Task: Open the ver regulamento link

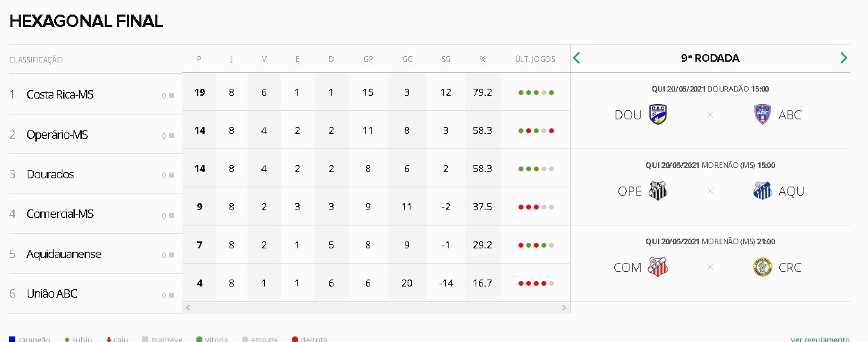Action: (x=820, y=339)
